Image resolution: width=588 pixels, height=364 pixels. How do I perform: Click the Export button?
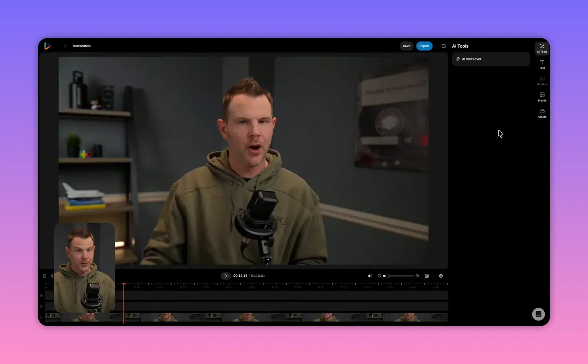click(x=424, y=46)
